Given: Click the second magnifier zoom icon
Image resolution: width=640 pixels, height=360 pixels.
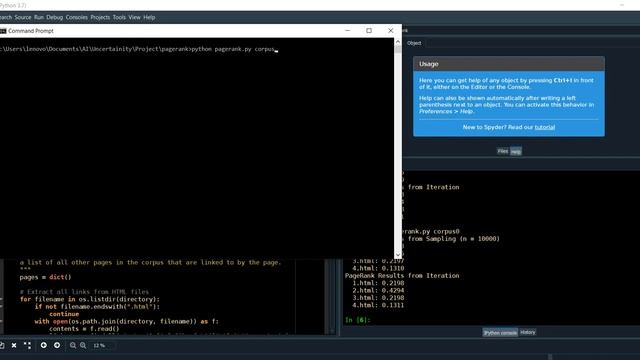Looking at the screenshot, I should pyautogui.click(x=83, y=345).
